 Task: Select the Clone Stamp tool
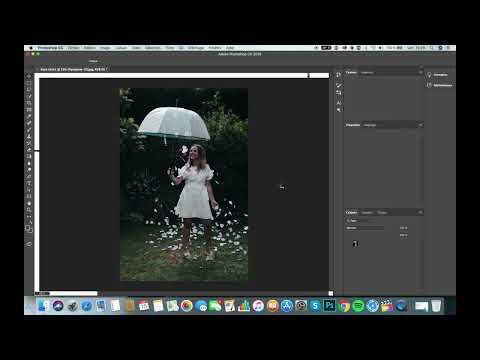point(29,136)
